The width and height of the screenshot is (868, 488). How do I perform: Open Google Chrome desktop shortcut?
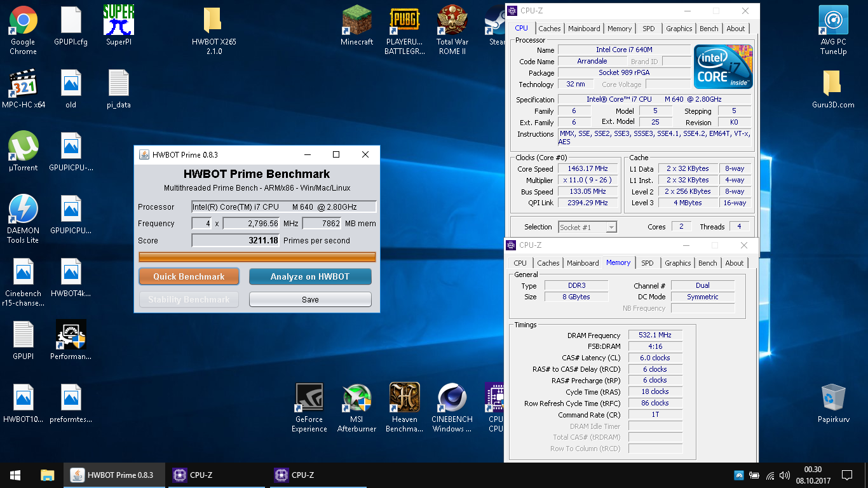[x=24, y=30]
